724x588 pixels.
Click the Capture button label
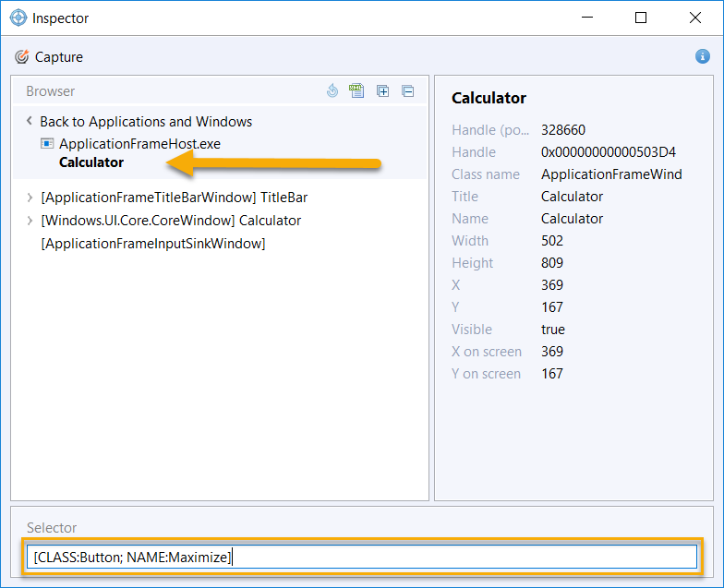click(59, 57)
